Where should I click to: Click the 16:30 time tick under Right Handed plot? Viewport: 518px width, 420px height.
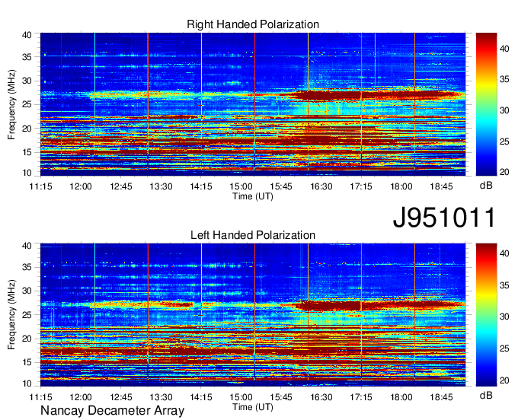tap(321, 186)
